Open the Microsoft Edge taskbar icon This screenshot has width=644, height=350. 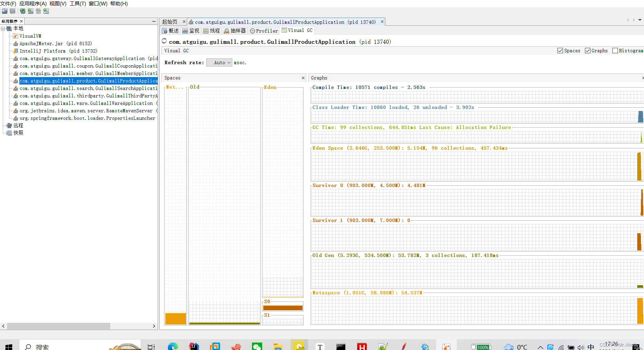click(x=173, y=346)
